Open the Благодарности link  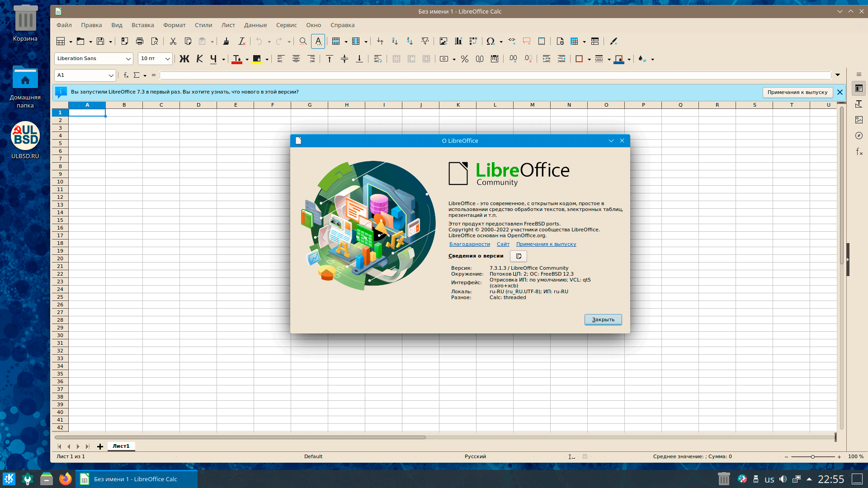[469, 244]
